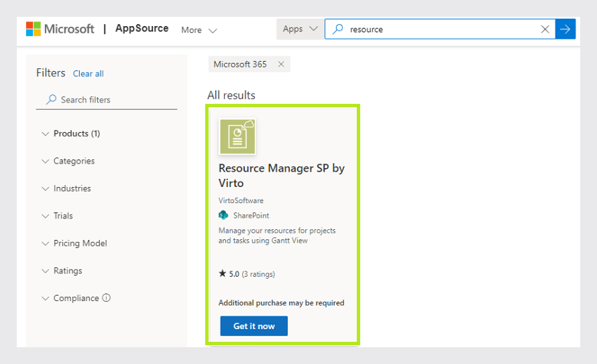
Task: Click Get it now button
Action: coord(254,326)
